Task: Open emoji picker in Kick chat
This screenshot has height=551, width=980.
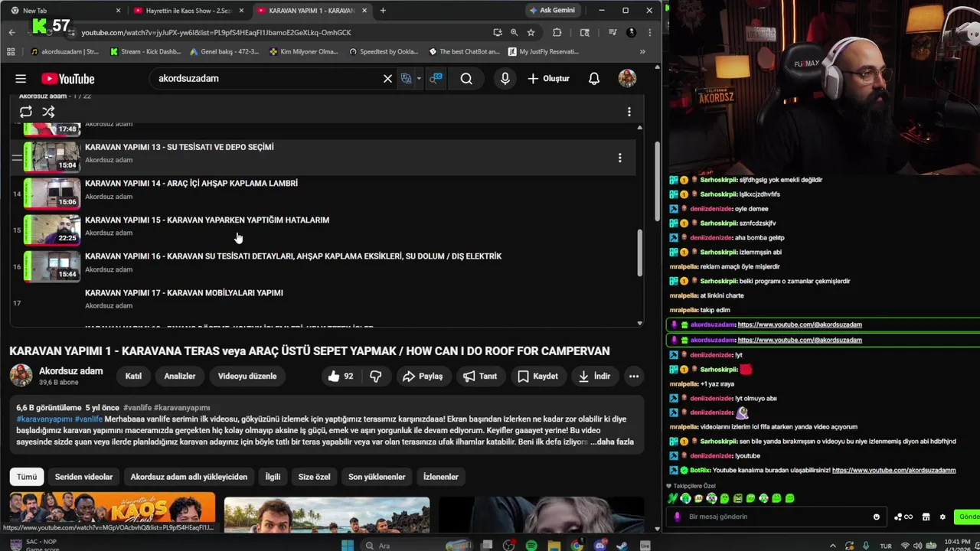Action: pyautogui.click(x=877, y=517)
